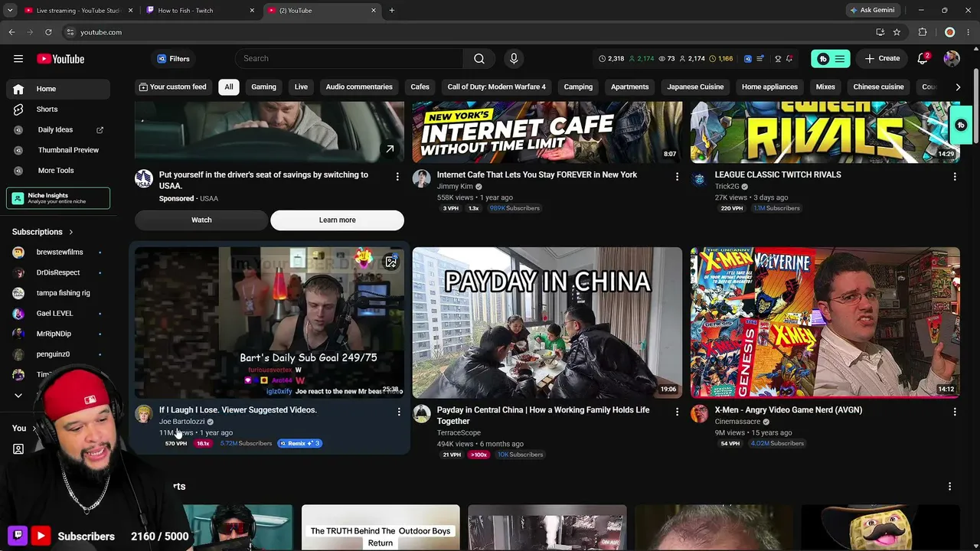980x551 pixels.
Task: Reload the page in the browser
Action: (48, 32)
